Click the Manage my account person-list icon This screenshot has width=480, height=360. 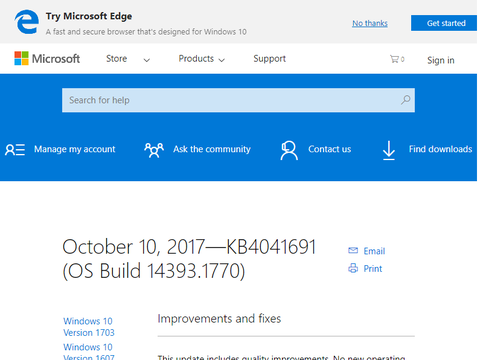pos(15,149)
